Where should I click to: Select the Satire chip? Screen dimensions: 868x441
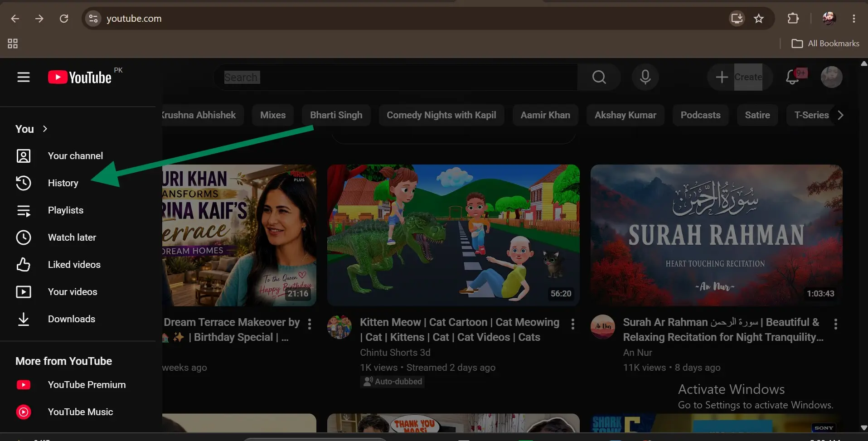757,115
